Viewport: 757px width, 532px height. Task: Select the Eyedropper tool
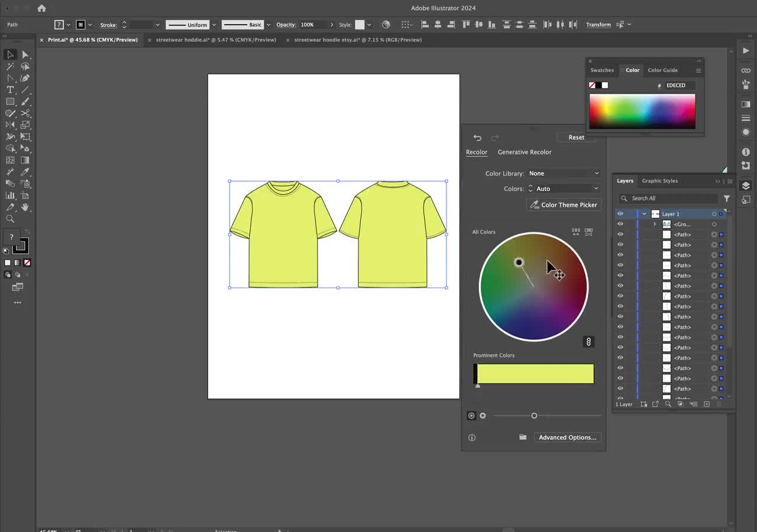[x=24, y=173]
